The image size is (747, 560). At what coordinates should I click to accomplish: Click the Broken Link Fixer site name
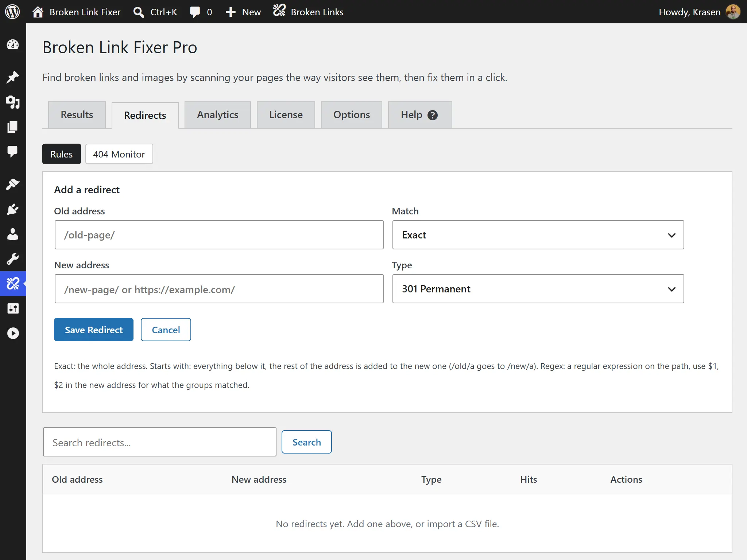tap(85, 12)
